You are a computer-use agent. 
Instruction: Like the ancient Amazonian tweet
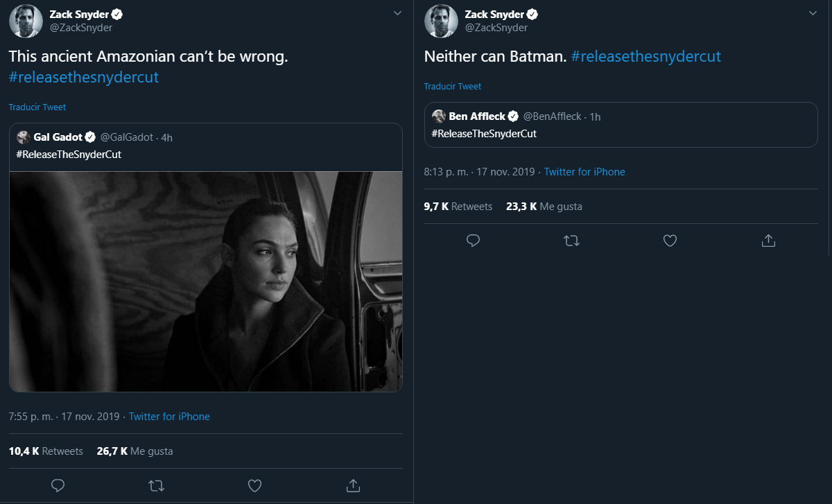254,485
